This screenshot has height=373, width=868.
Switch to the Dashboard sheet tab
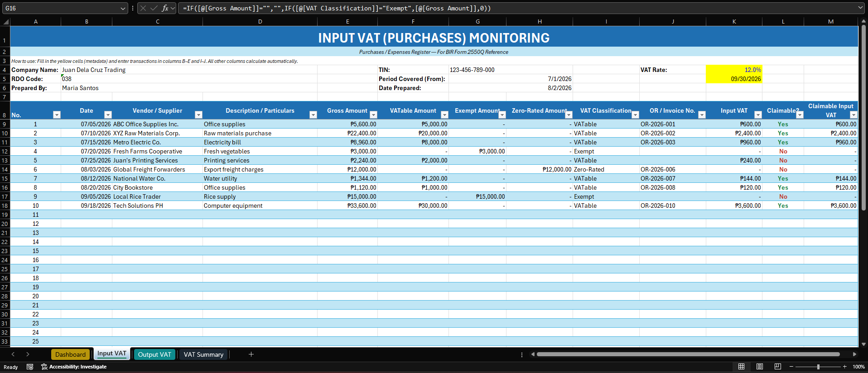(71, 354)
